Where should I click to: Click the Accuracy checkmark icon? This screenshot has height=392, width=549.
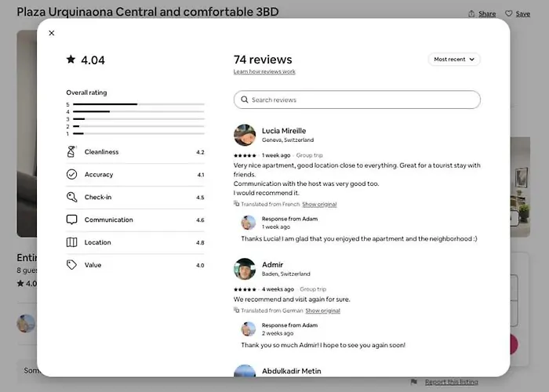point(72,174)
